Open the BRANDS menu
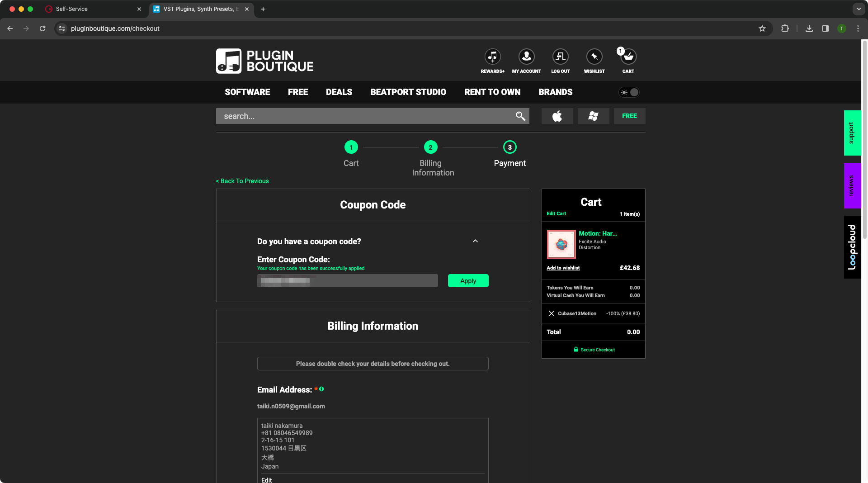 tap(555, 92)
